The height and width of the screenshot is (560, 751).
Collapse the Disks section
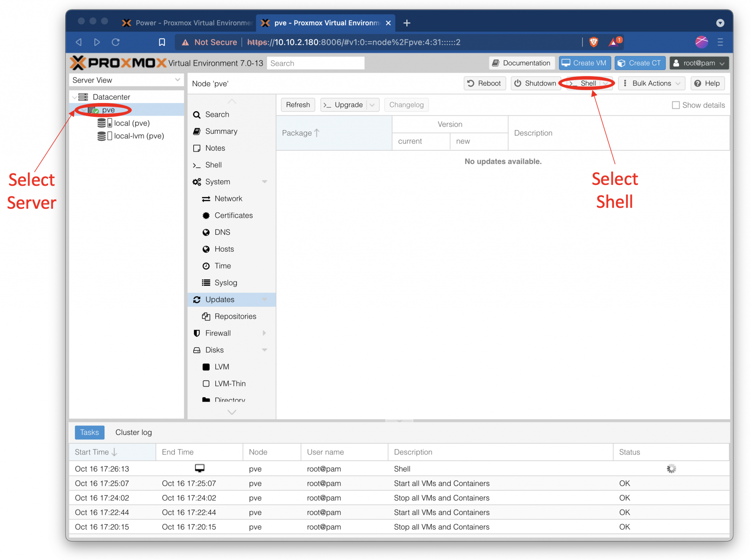point(264,350)
